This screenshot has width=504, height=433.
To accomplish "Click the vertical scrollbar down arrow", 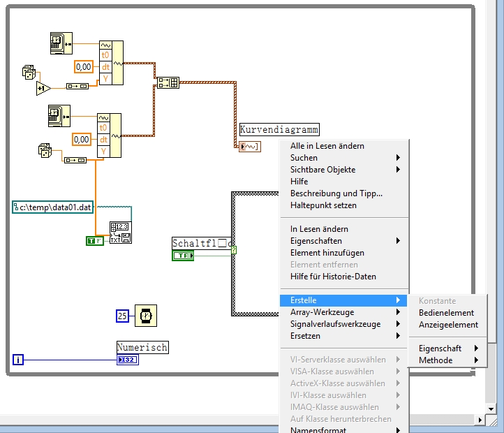I will (x=491, y=409).
